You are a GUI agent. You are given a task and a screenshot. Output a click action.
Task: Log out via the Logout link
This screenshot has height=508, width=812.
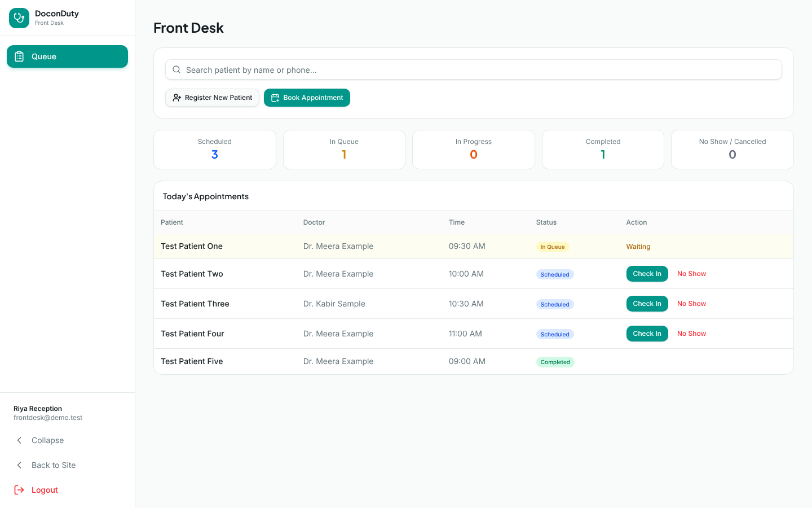pos(67,490)
